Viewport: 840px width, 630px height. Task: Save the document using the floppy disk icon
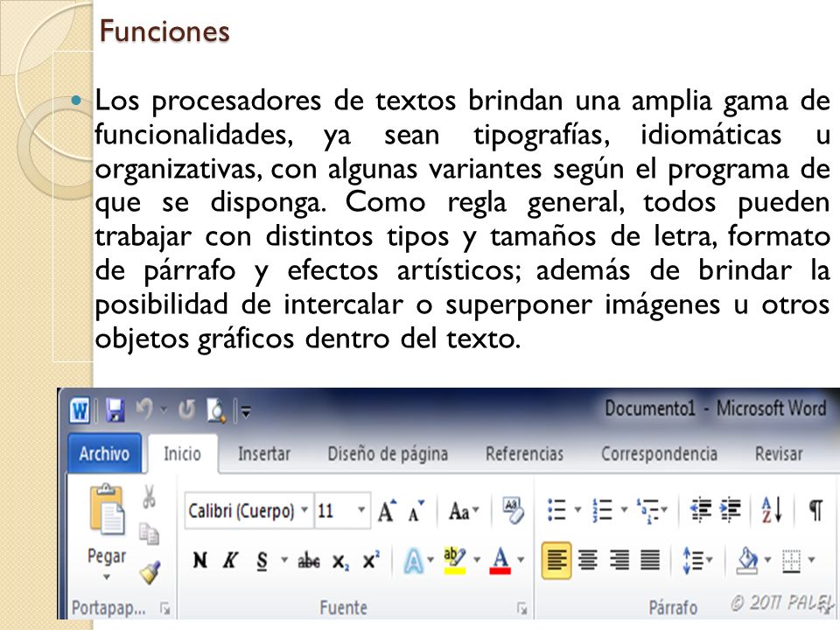click(115, 411)
